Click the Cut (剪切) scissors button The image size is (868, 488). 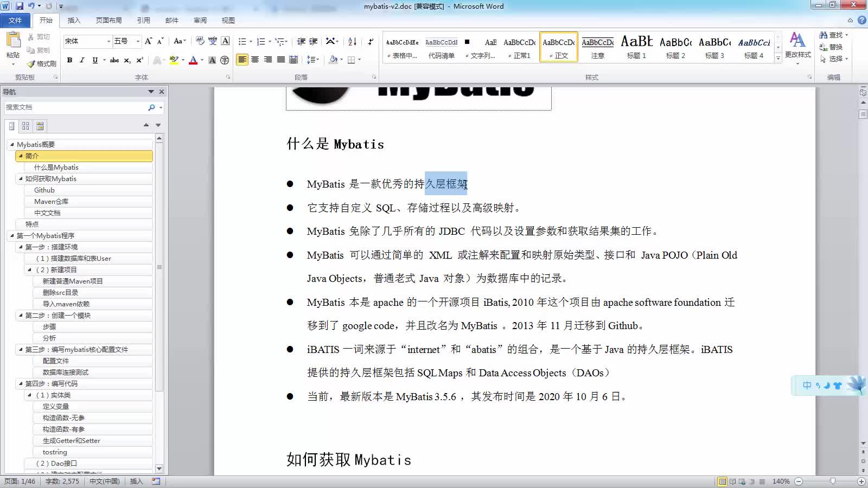(x=39, y=37)
